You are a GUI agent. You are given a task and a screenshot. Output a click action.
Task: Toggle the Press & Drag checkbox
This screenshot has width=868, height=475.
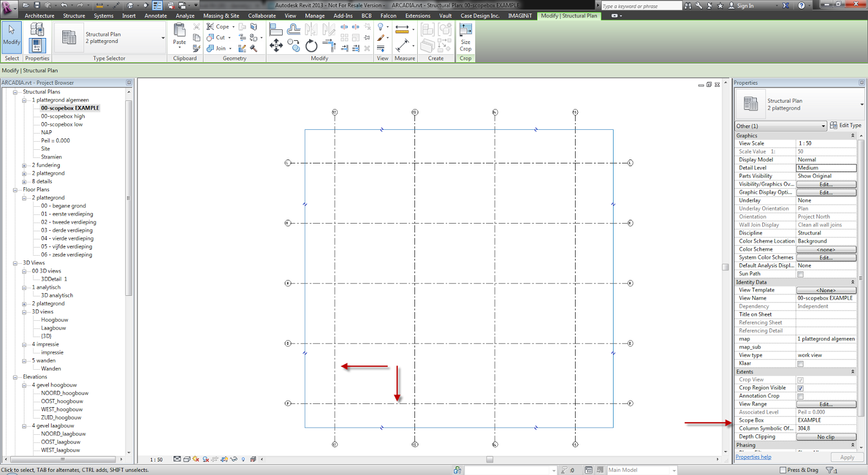[783, 470]
